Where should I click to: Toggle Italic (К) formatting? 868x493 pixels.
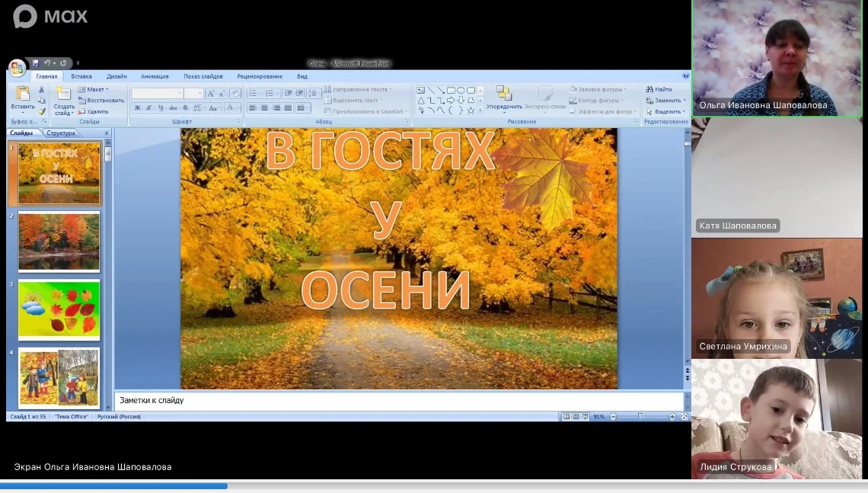pyautogui.click(x=149, y=108)
